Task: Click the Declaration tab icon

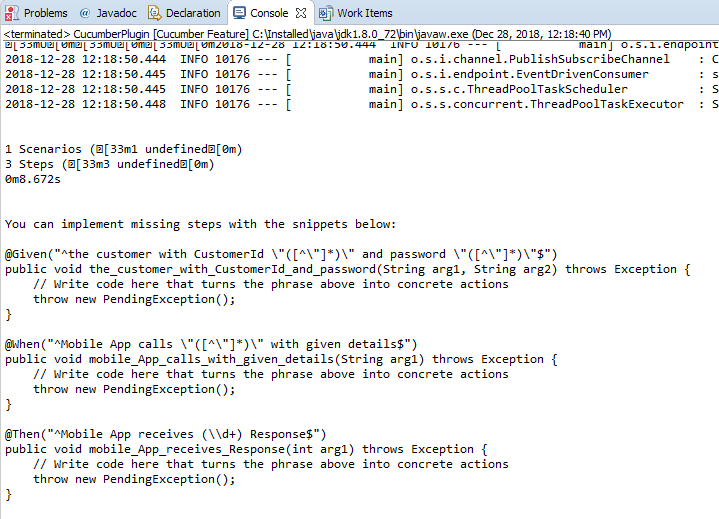Action: coord(156,13)
